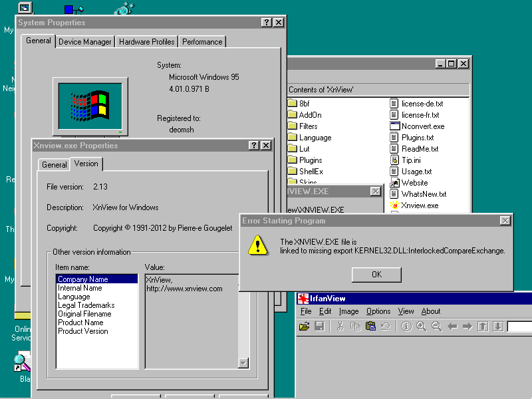The height and width of the screenshot is (399, 532).
Task: Select the Language folder icon
Action: 293,138
